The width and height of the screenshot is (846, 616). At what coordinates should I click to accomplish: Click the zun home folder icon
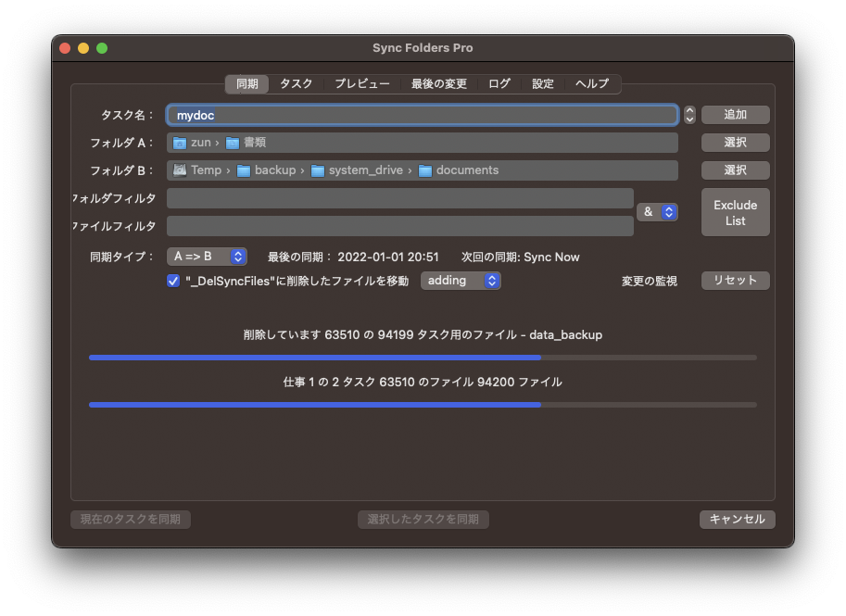coord(180,143)
